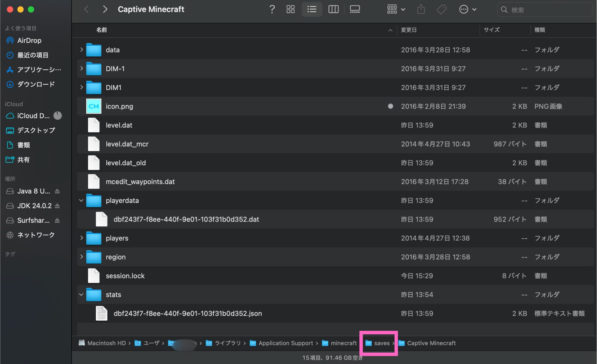597x364 pixels.
Task: Click the help question mark icon
Action: coord(272,9)
